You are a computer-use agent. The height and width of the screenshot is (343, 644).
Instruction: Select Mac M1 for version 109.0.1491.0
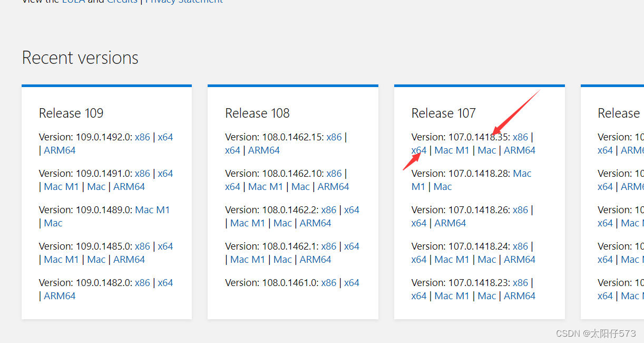tap(61, 187)
